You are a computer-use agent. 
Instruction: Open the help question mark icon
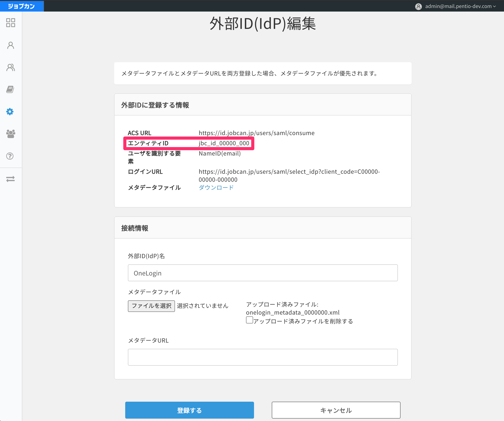10,156
